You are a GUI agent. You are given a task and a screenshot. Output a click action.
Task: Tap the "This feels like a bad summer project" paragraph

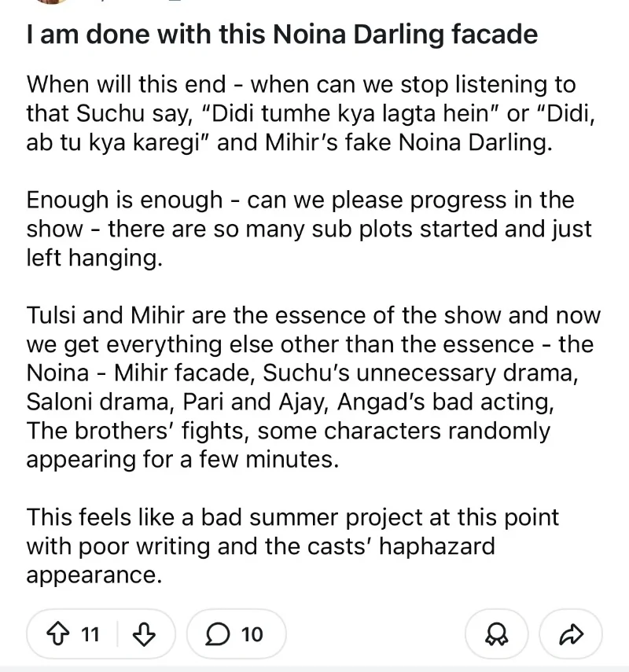(292, 546)
